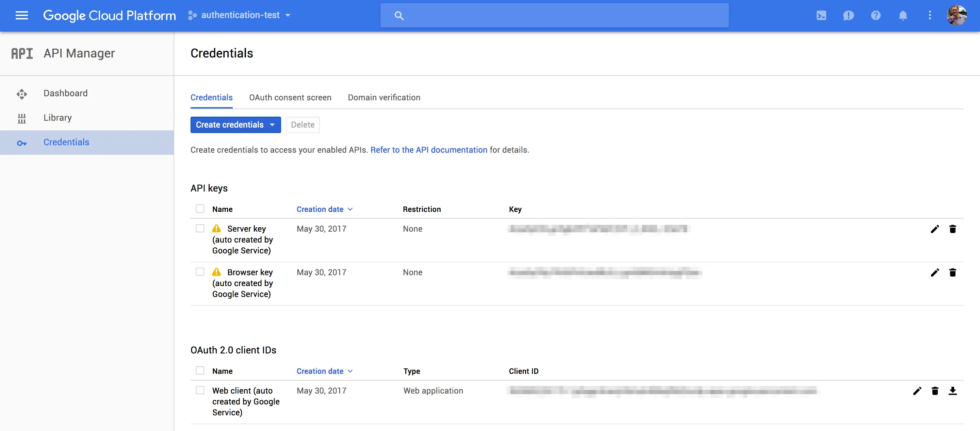980x431 pixels.
Task: Activate Google Cloud Shell icon
Action: coord(821,15)
